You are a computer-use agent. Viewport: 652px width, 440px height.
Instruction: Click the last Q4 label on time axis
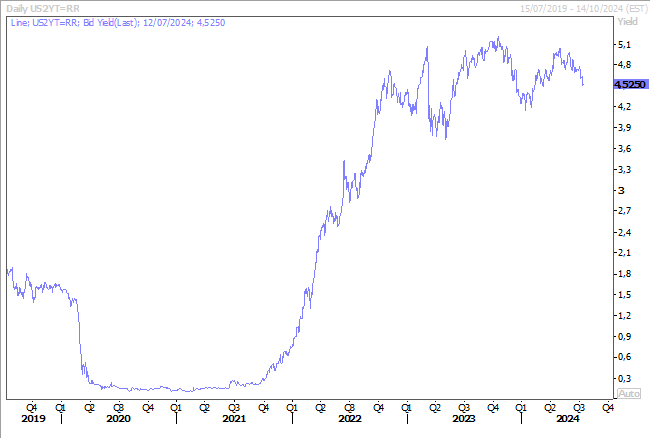pyautogui.click(x=607, y=407)
